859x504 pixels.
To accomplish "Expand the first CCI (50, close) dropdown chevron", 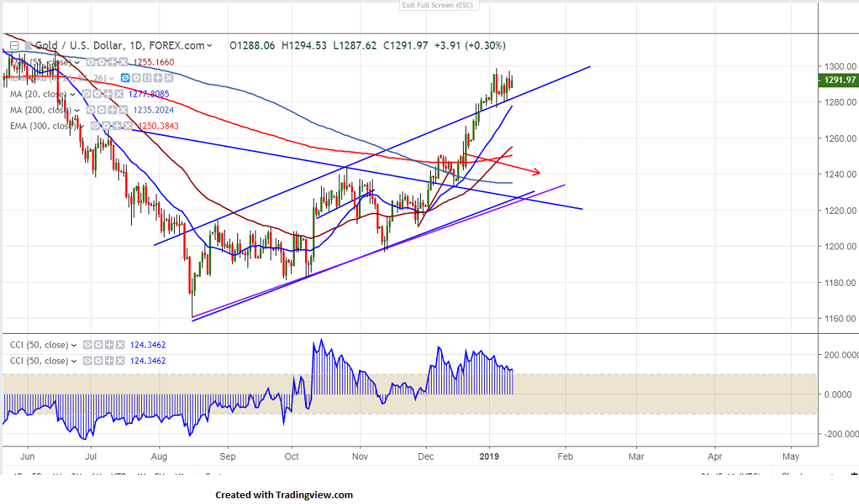I will click(x=74, y=345).
